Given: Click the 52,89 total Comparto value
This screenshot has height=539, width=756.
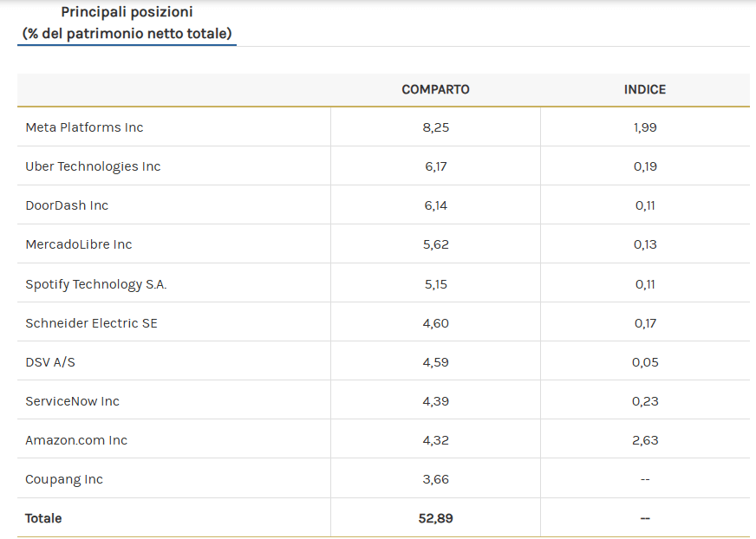Looking at the screenshot, I should pos(436,518).
